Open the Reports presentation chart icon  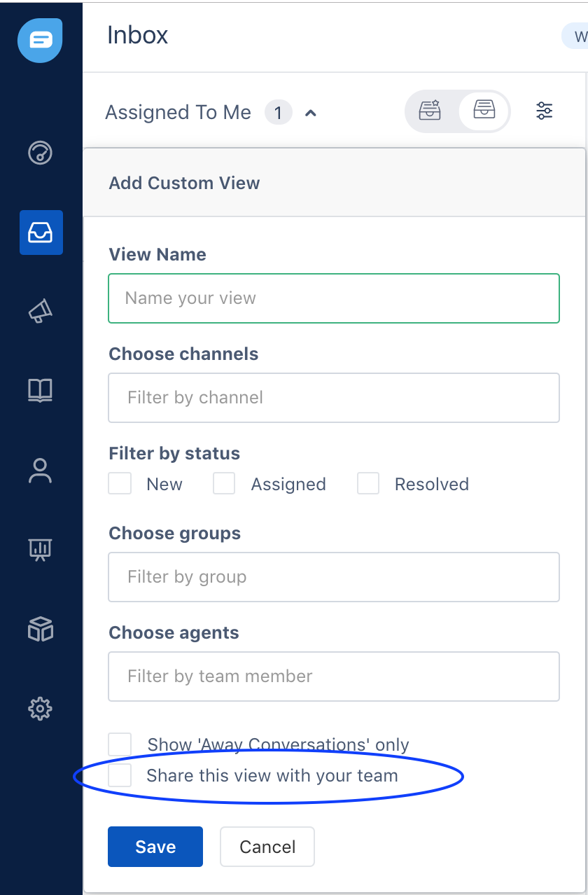click(x=40, y=550)
